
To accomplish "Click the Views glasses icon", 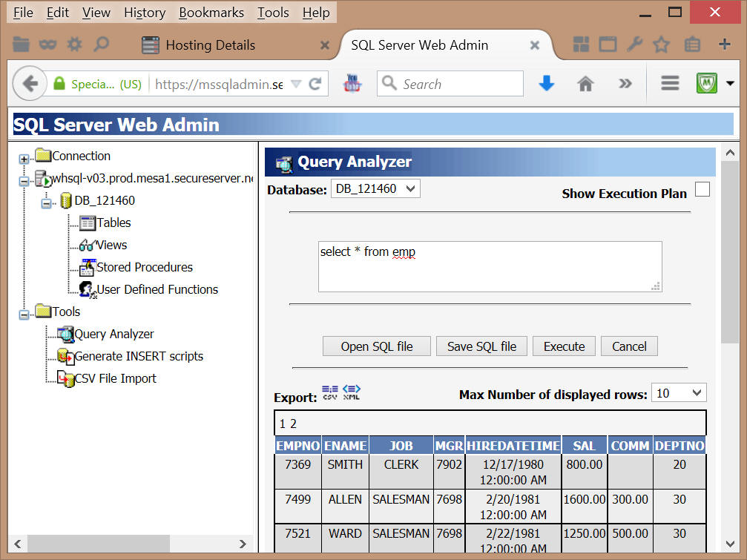I will [x=88, y=246].
